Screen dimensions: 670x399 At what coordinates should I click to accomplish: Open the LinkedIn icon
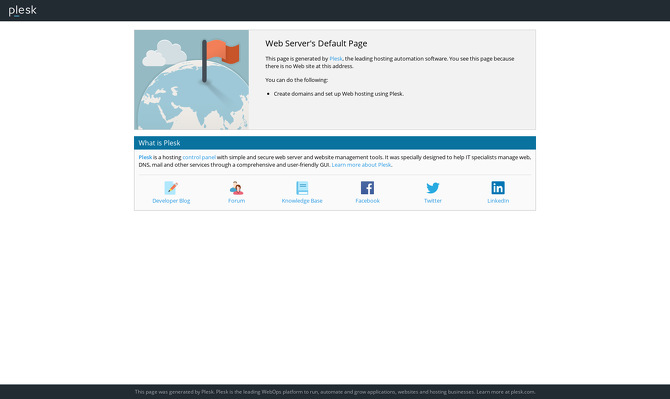[x=498, y=188]
